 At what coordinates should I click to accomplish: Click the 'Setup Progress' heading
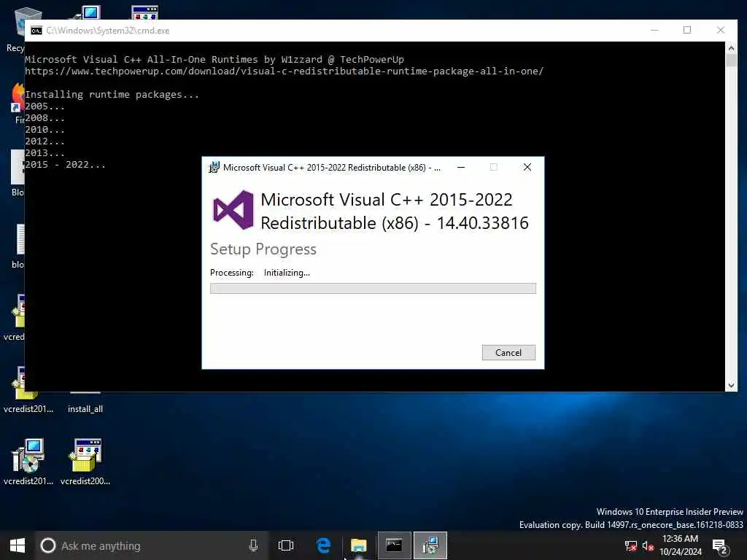point(263,249)
